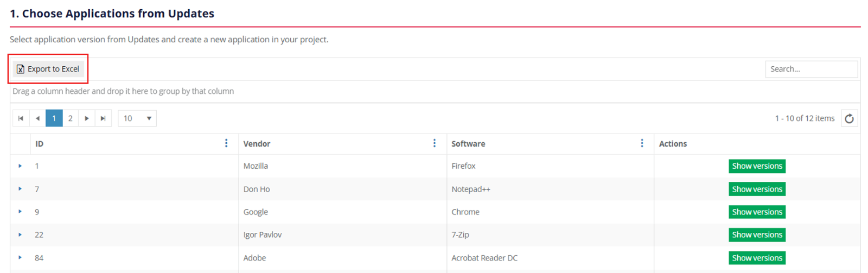Expand the 7-Zip row
The width and height of the screenshot is (868, 273).
(20, 235)
